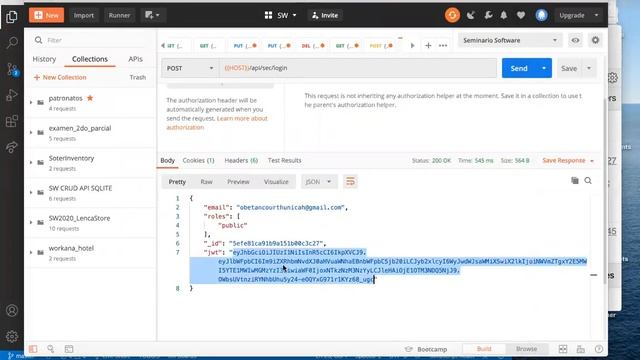Viewport: 640px width, 360px height.
Task: Save the request
Action: [x=569, y=68]
